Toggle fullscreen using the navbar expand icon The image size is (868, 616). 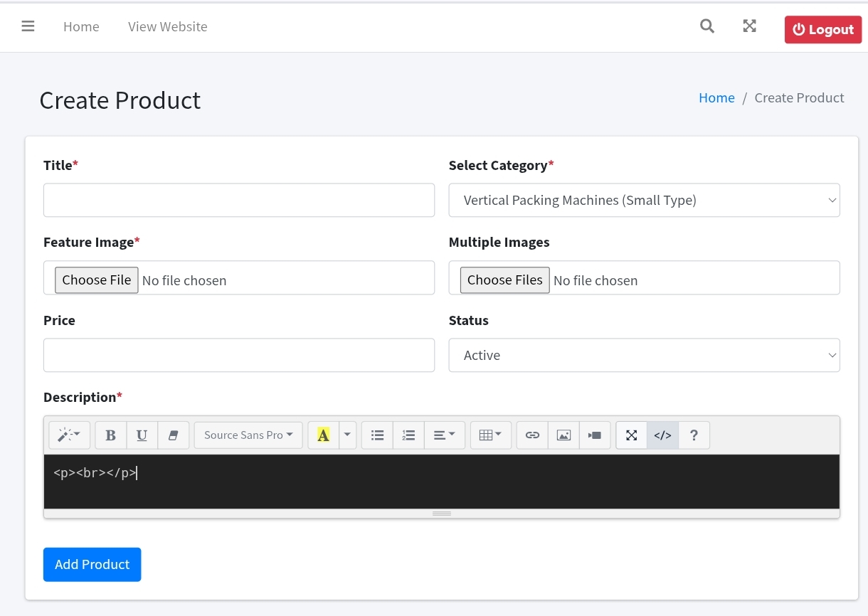(x=749, y=26)
